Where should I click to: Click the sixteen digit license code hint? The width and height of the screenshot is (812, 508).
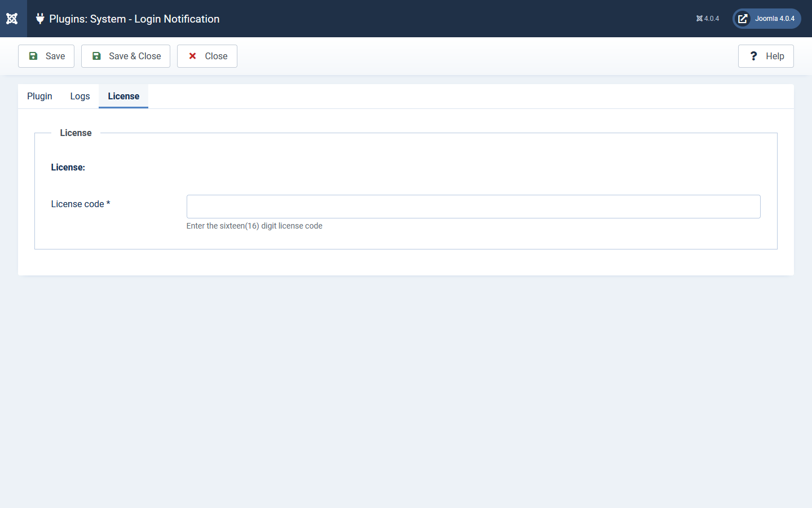[x=254, y=226]
